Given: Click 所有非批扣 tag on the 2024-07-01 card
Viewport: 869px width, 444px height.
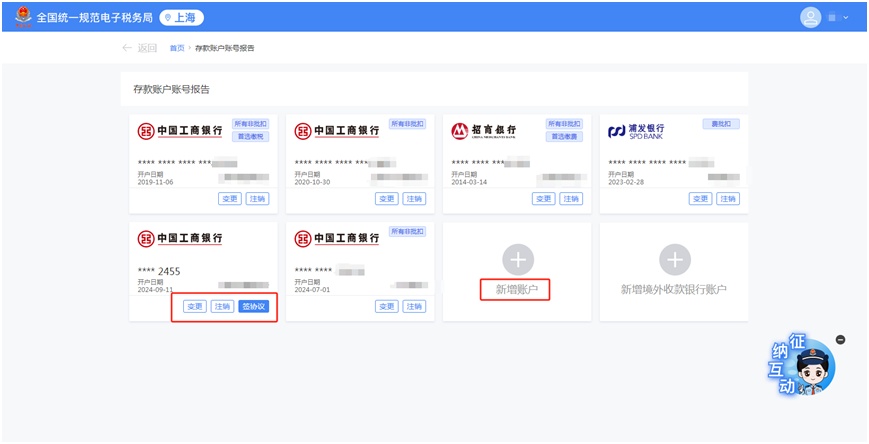Looking at the screenshot, I should tap(407, 232).
